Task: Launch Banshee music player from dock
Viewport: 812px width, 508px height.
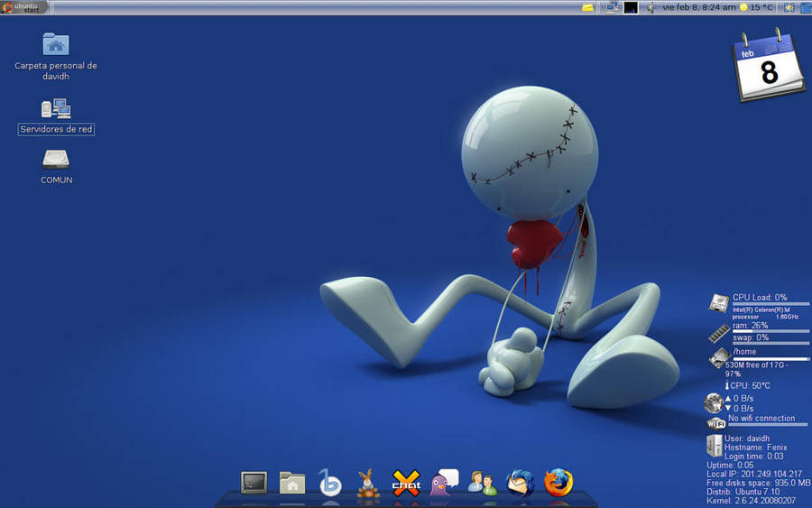Action: pos(330,483)
